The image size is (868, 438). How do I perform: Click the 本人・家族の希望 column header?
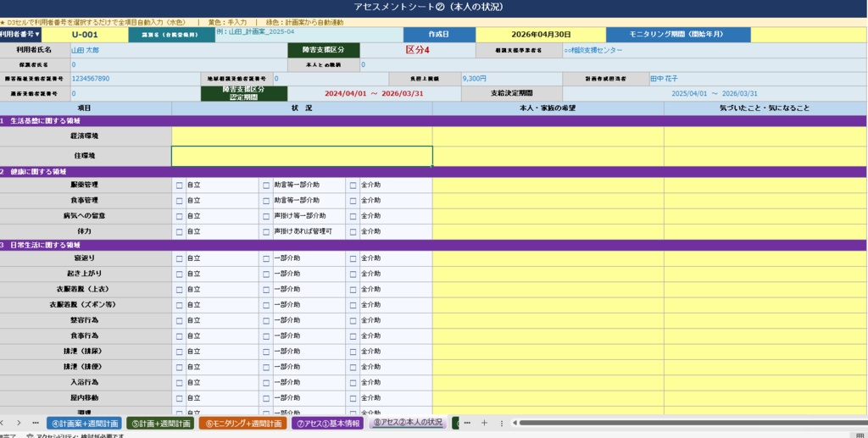548,108
